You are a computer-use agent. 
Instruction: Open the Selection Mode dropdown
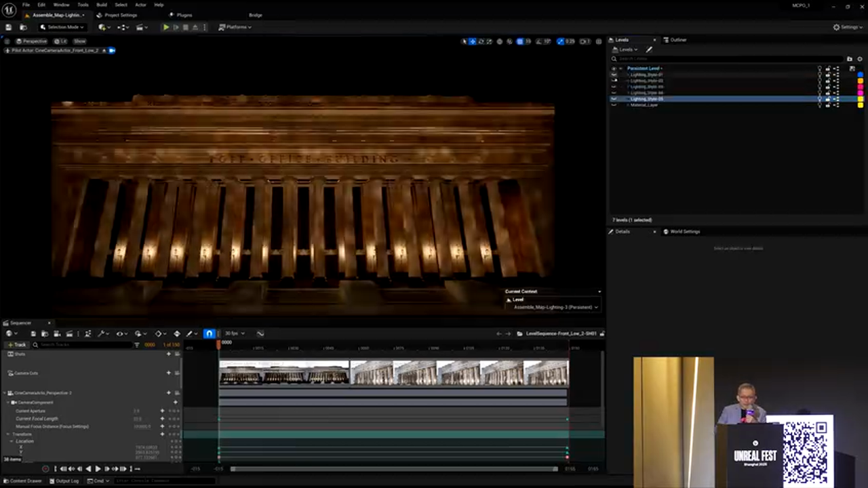[x=62, y=27]
